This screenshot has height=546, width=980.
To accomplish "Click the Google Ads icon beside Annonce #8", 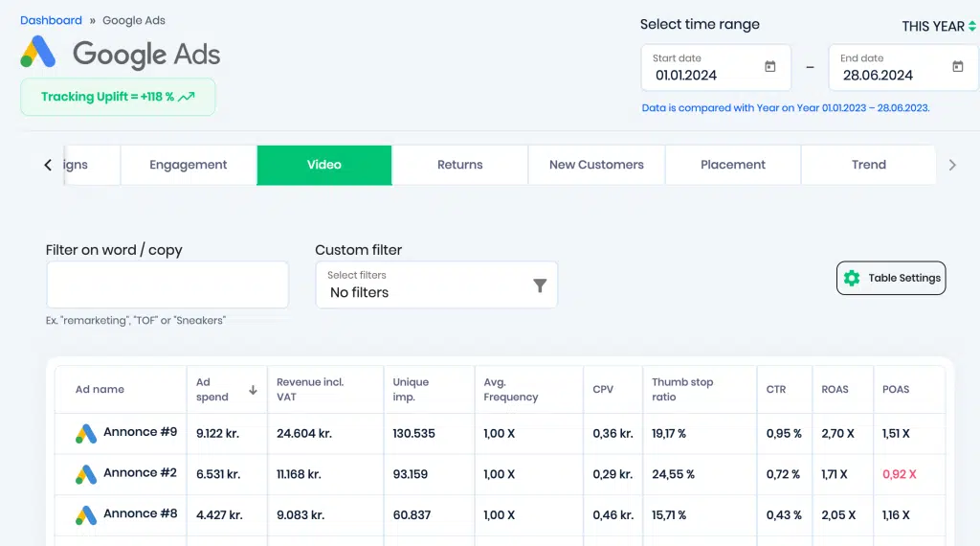I will coord(86,514).
